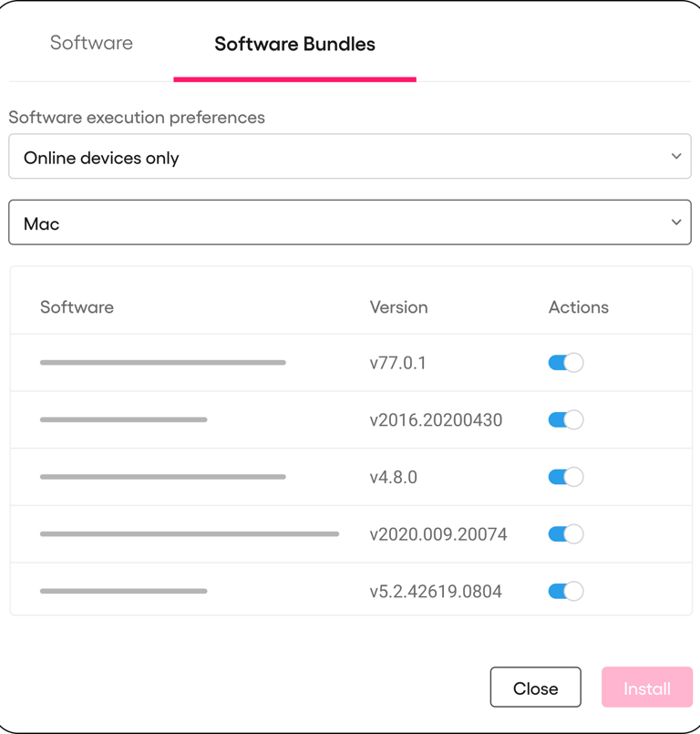This screenshot has height=734, width=700.
Task: Toggle off the v77.0.1 software switch
Action: click(565, 363)
